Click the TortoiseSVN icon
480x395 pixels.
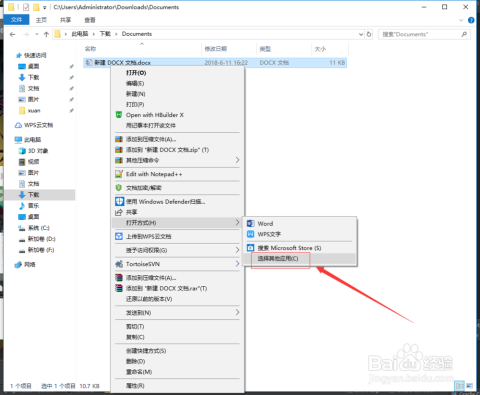point(119,264)
